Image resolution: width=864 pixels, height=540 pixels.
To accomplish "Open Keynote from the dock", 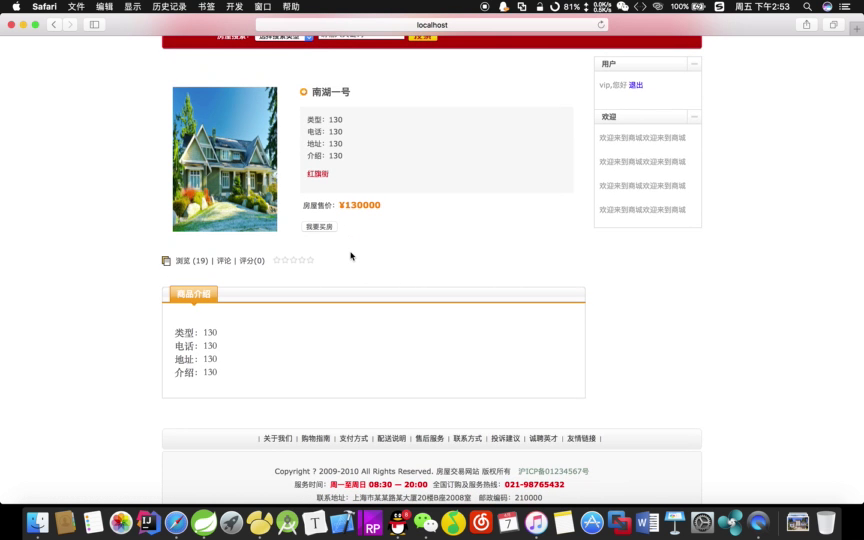I will point(674,522).
